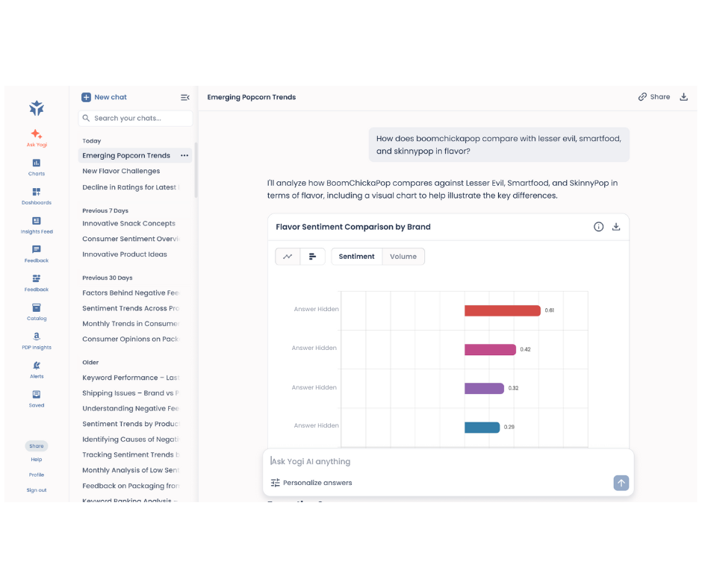Screen dimensions: 702x588
Task: Click the Share pill in sidebar
Action: point(37,445)
